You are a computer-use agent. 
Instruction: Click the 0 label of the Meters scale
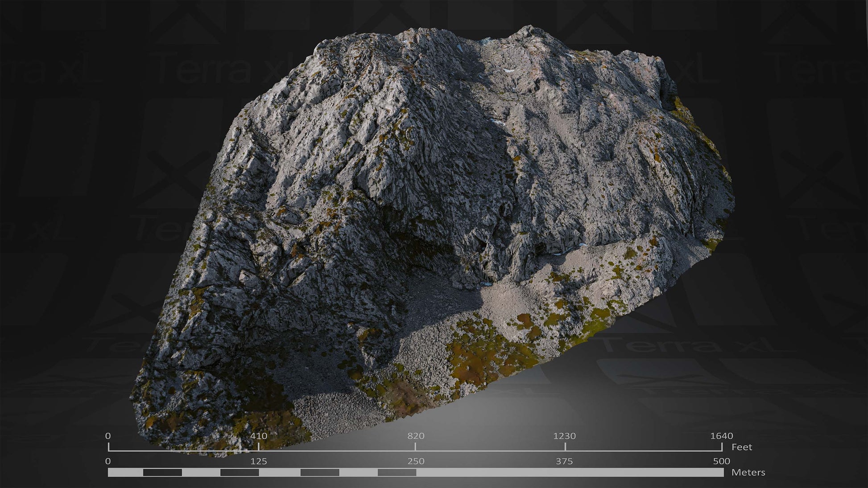coord(108,461)
